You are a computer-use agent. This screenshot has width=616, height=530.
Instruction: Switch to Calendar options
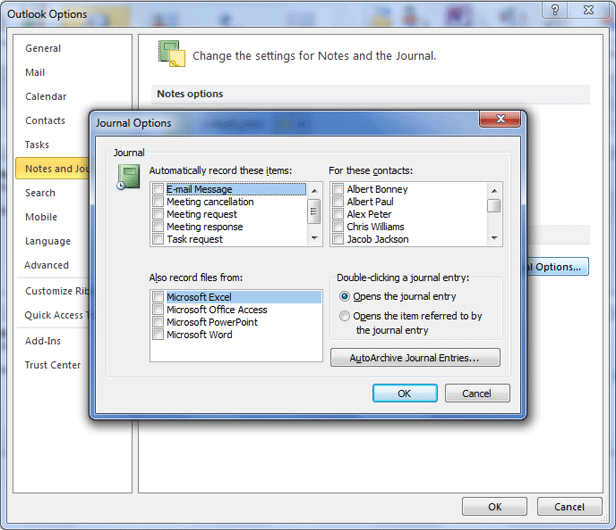46,97
